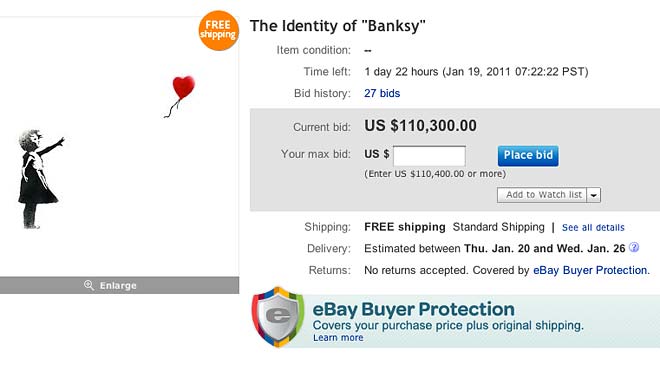Click the delivery estimate help question mark icon
Image resolution: width=660 pixels, height=365 pixels.
(634, 248)
